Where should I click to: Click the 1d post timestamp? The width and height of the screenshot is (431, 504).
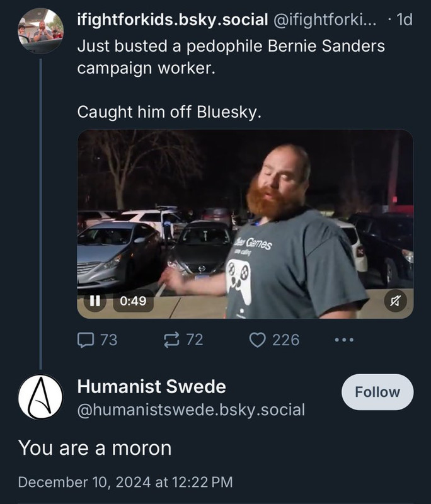coord(403,20)
